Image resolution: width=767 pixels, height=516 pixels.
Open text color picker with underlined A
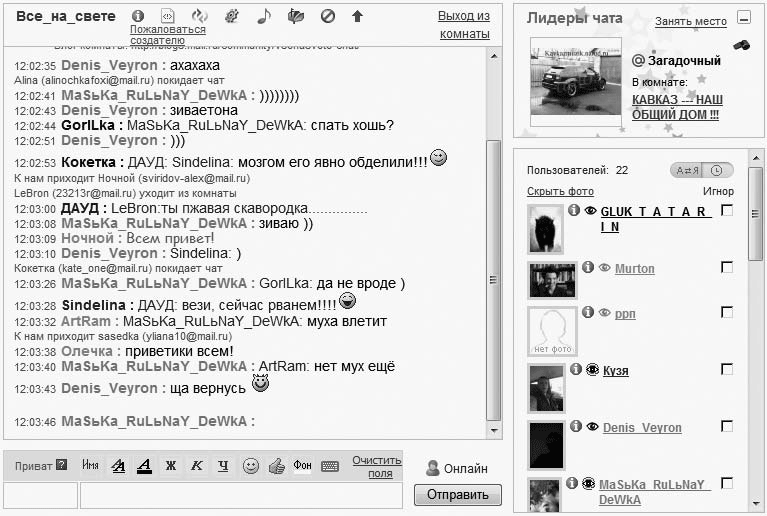(x=144, y=465)
